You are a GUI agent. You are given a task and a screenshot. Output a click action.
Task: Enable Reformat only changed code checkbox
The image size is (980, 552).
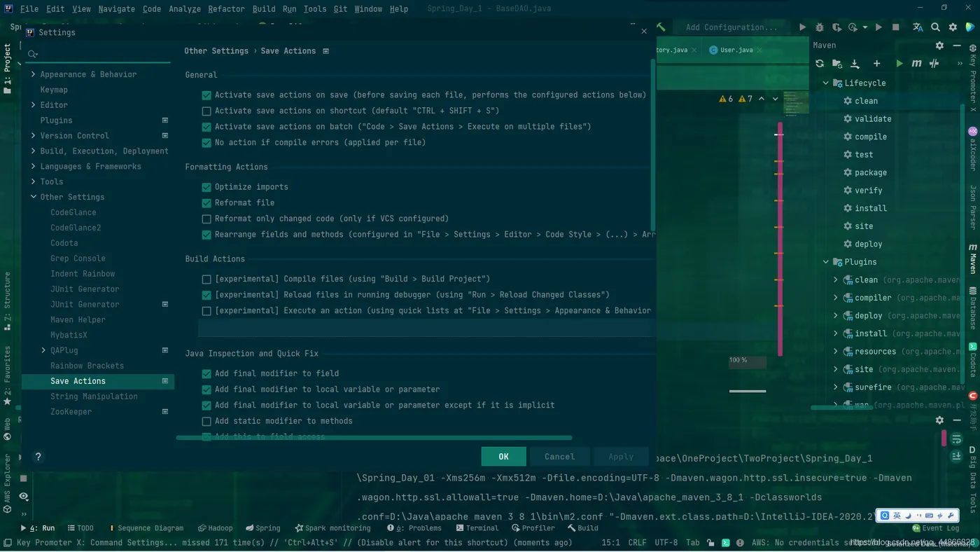click(206, 219)
